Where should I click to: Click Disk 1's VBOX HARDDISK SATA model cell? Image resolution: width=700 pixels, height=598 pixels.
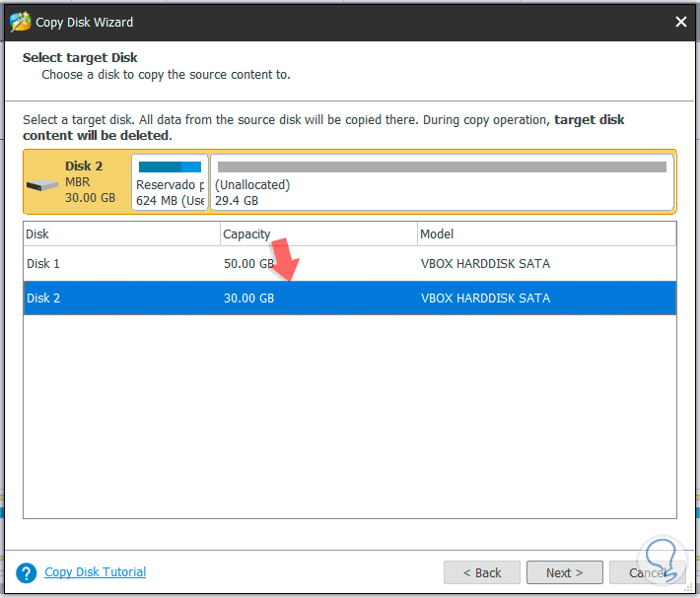[x=485, y=264]
